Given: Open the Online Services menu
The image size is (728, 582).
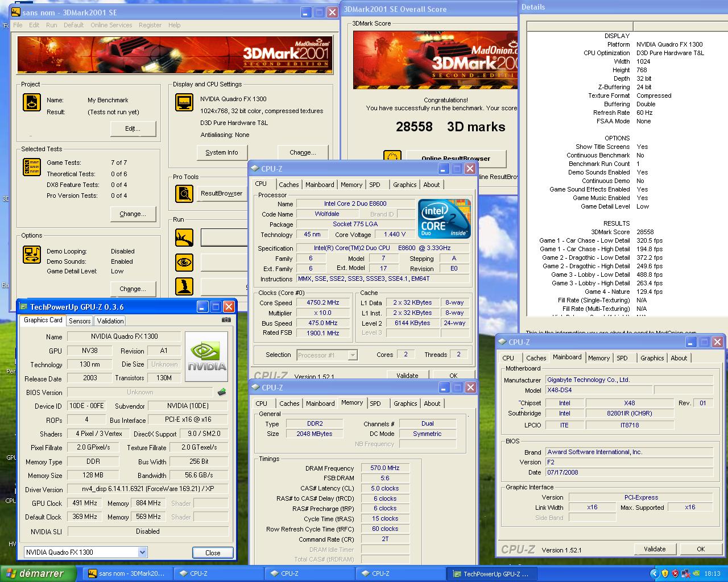Looking at the screenshot, I should 111,25.
